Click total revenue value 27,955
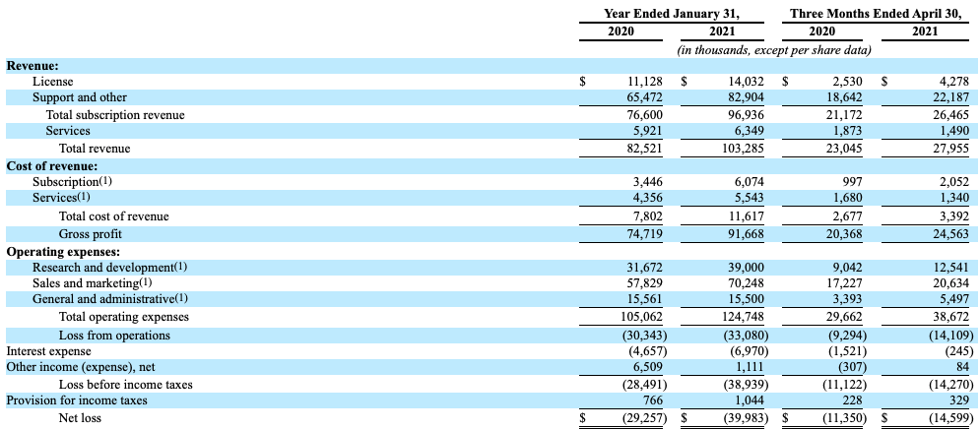 tap(951, 149)
